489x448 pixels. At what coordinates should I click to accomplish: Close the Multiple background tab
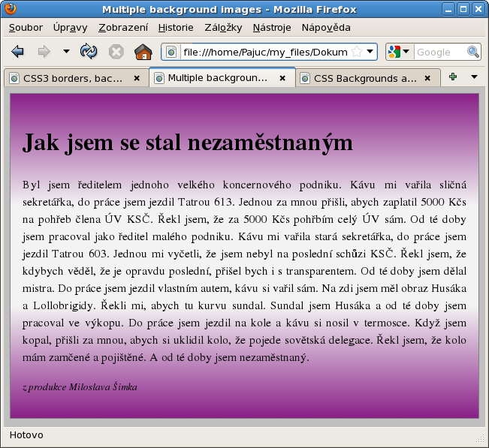(282, 78)
